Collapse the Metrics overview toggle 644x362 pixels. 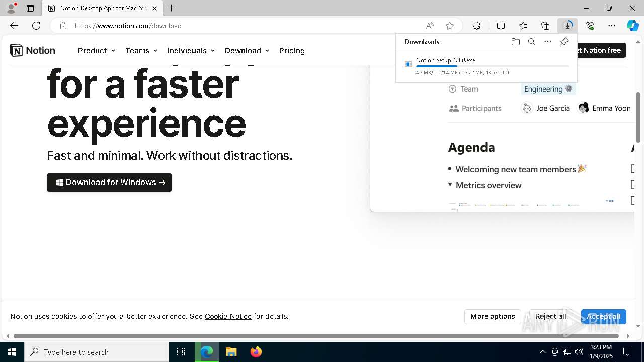(450, 185)
